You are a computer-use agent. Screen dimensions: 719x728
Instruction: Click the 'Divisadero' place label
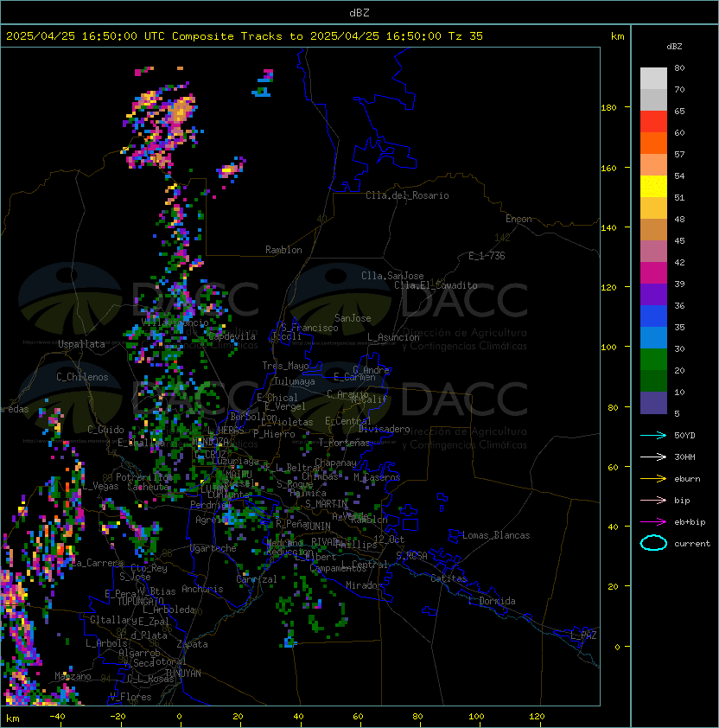[x=384, y=429]
